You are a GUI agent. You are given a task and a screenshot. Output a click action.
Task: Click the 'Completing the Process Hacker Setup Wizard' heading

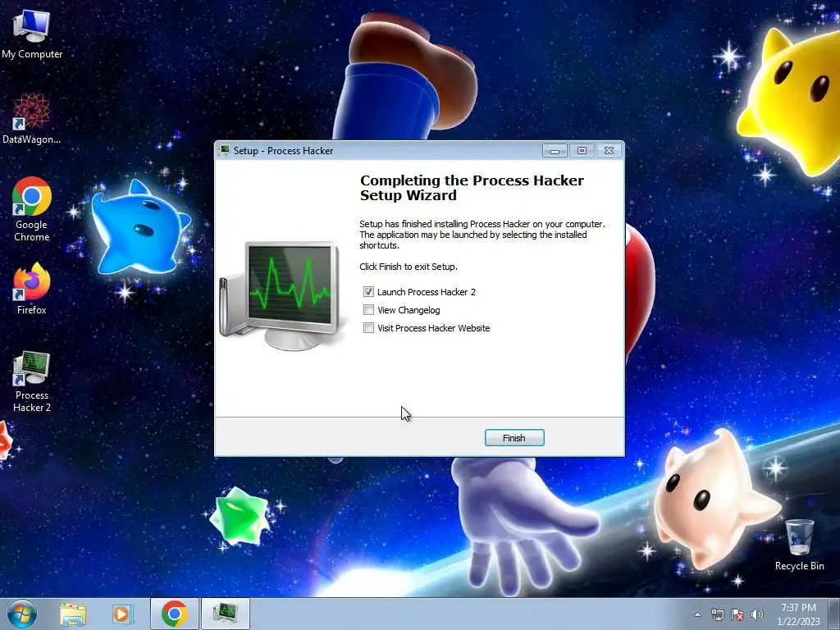click(x=472, y=188)
